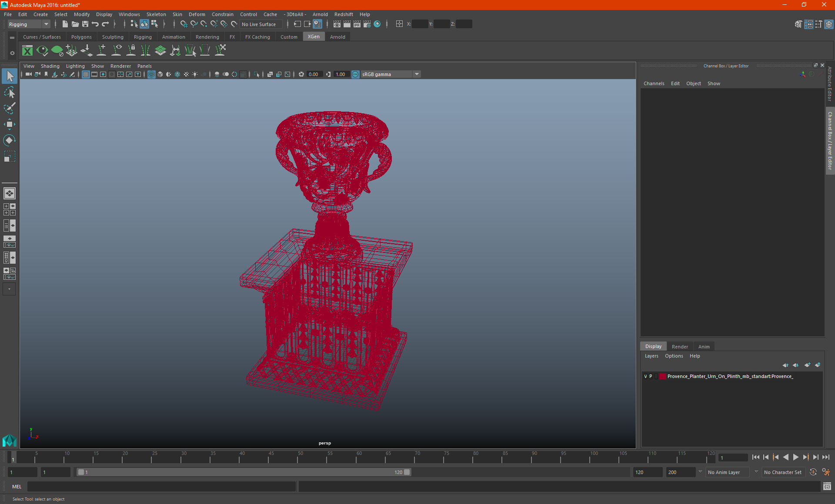Click XGen clear preview leaf icon
This screenshot has height=504, width=835.
[57, 51]
